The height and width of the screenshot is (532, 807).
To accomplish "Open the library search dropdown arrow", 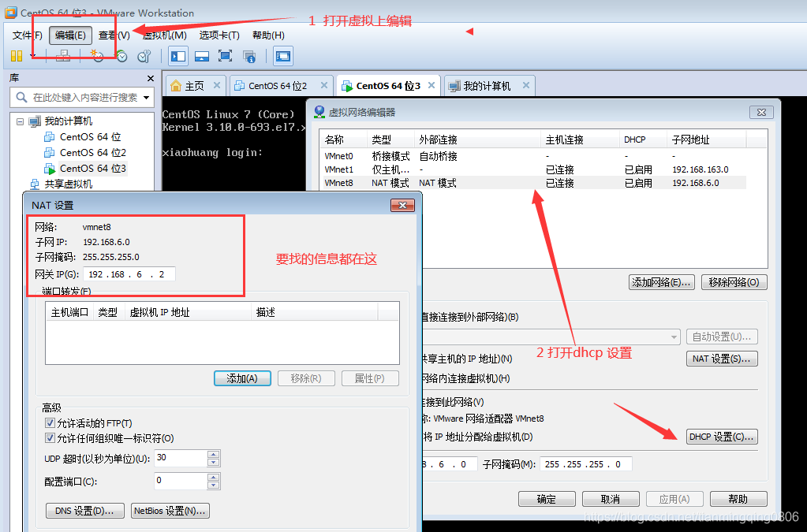I will point(147,97).
